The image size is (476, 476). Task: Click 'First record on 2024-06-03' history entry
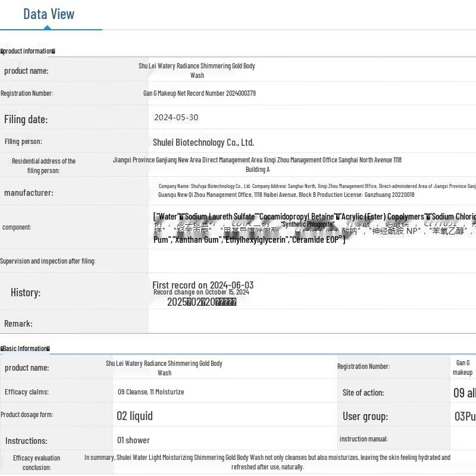(x=203, y=285)
